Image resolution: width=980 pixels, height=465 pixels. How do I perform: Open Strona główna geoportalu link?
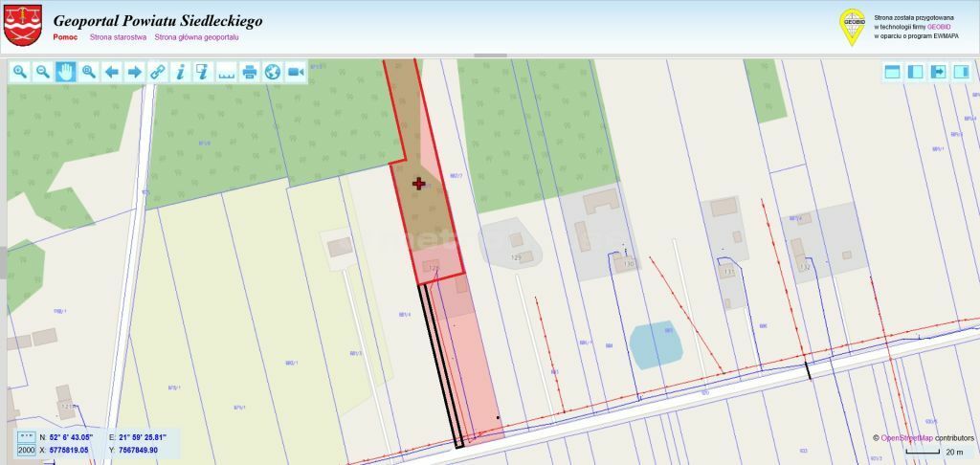pos(196,37)
